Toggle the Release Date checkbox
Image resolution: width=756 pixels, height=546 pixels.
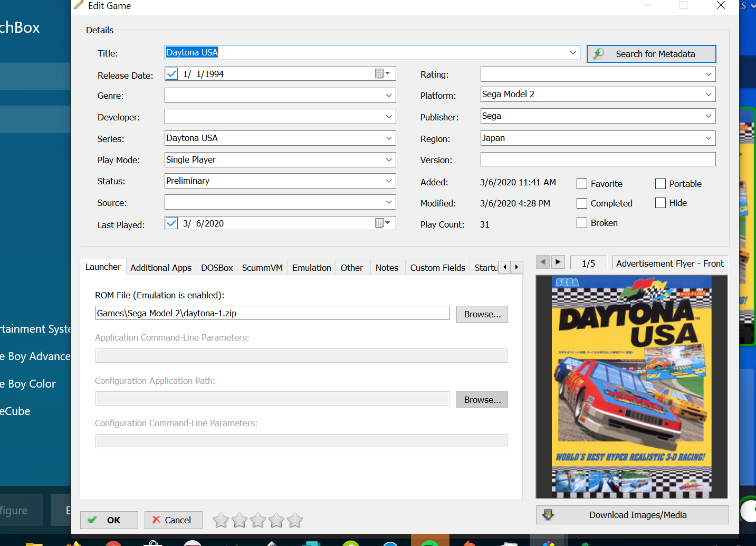(x=172, y=74)
